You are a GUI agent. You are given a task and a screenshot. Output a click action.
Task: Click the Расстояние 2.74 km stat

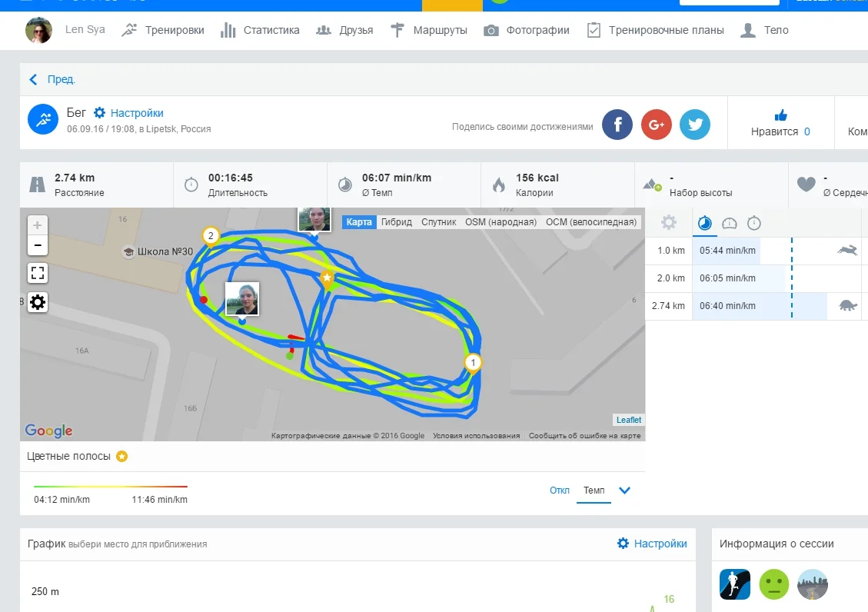97,185
